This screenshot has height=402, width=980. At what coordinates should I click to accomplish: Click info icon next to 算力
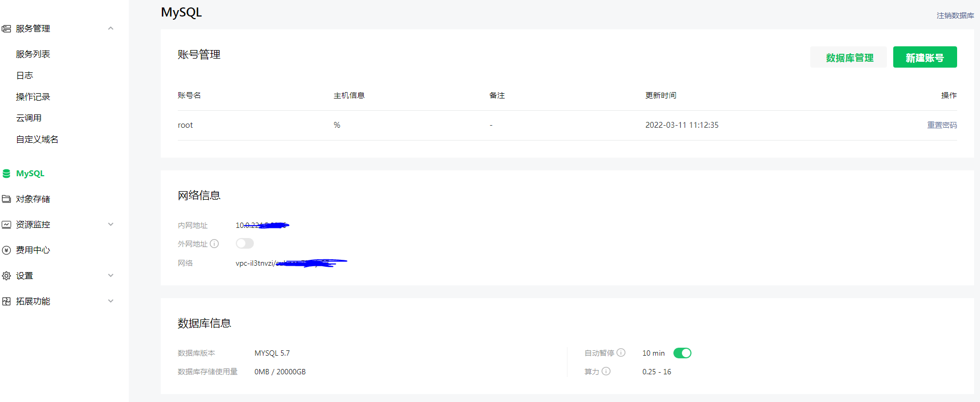tap(606, 371)
